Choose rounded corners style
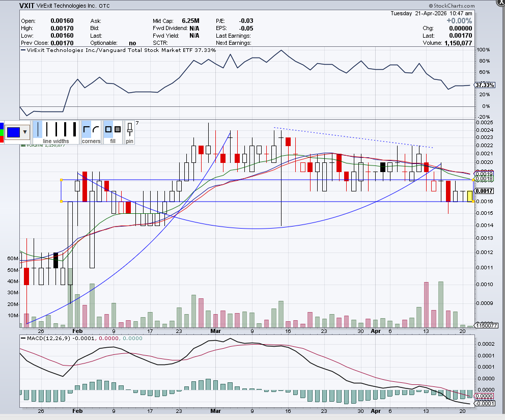 (96, 129)
